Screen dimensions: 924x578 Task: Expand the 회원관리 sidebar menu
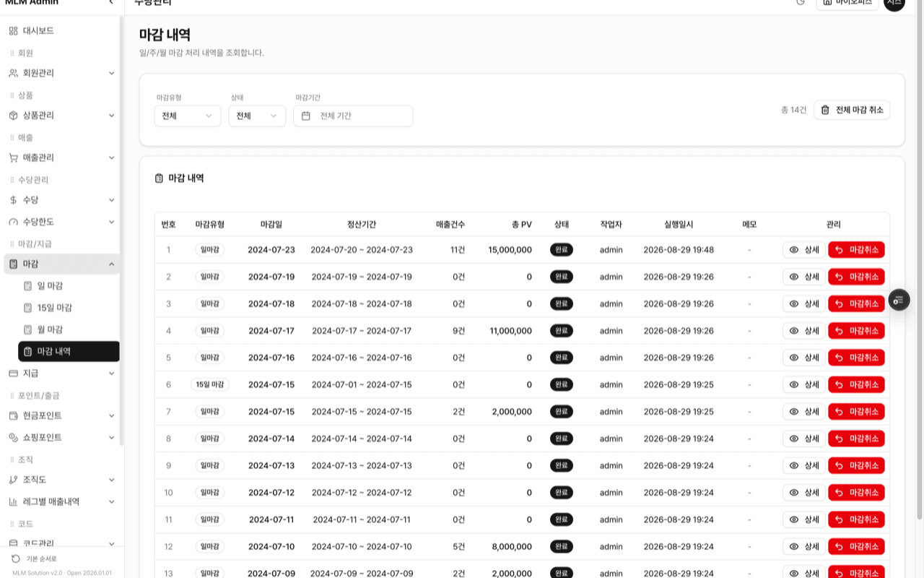click(x=61, y=73)
